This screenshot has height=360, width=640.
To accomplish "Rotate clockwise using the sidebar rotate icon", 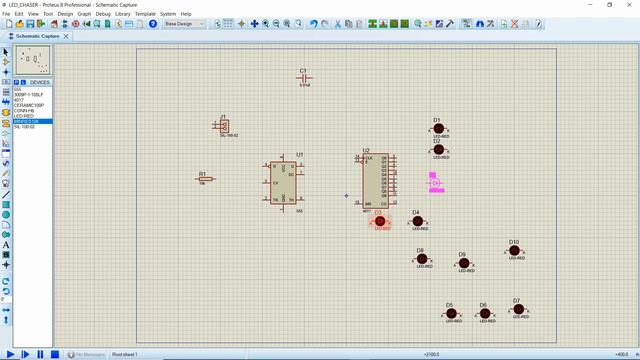I will (6, 281).
